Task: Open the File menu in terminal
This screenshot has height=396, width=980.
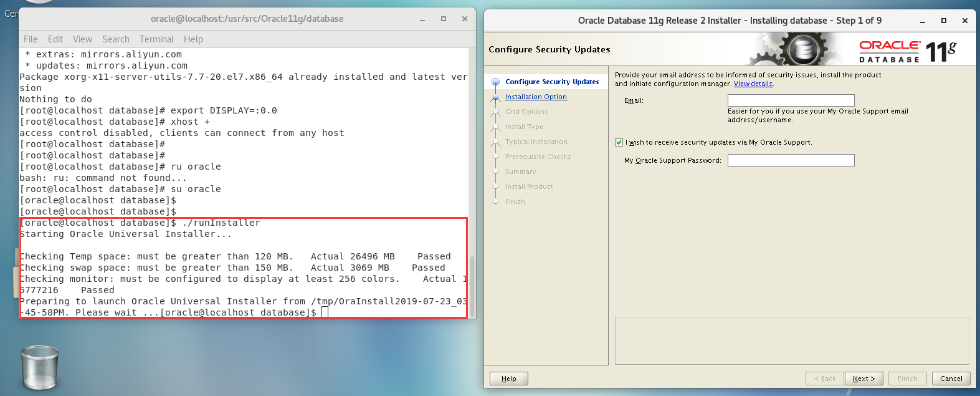Action: (x=31, y=39)
